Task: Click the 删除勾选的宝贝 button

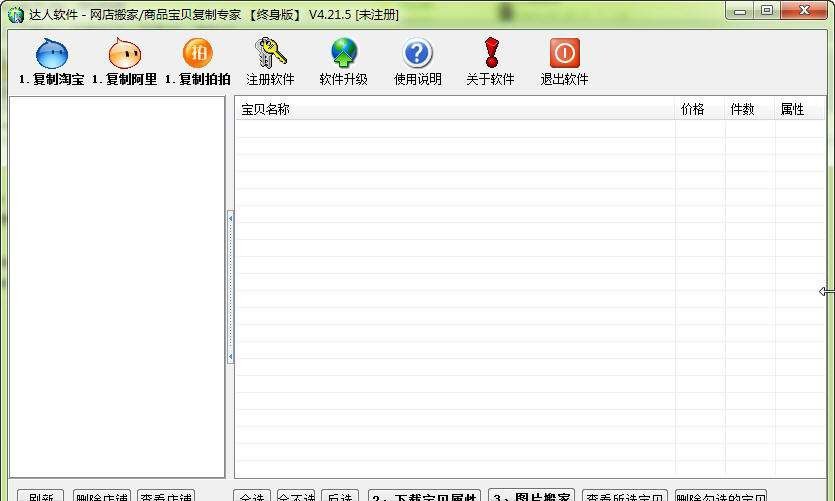Action: tap(721, 496)
